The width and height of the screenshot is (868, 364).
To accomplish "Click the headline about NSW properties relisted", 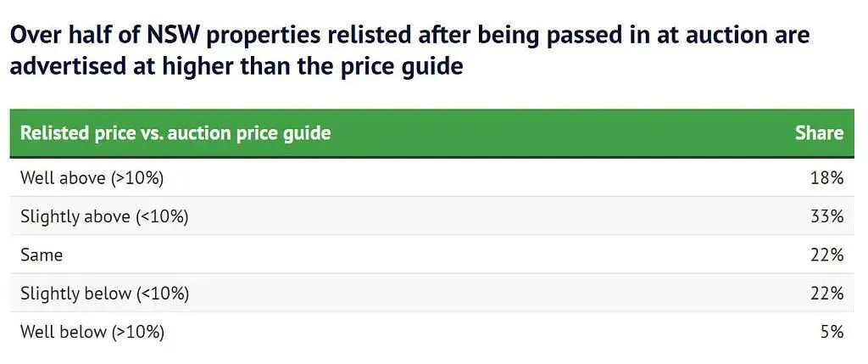I will pos(409,50).
